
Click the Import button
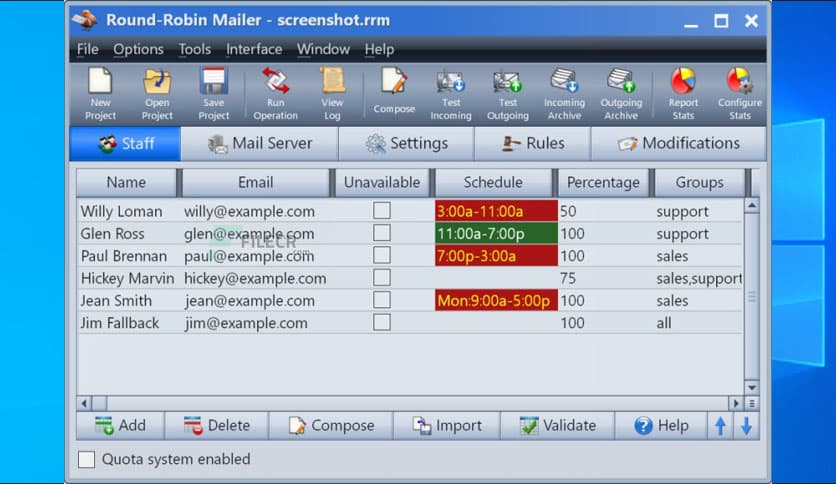coord(447,425)
